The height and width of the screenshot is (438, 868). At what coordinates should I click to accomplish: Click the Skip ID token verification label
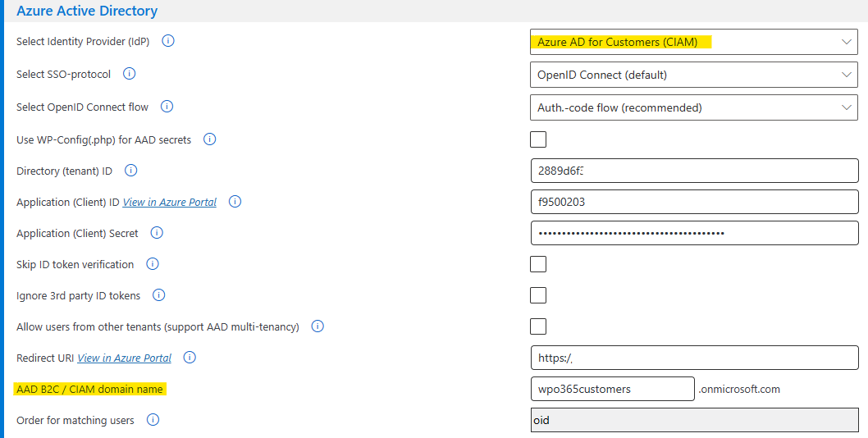(75, 265)
